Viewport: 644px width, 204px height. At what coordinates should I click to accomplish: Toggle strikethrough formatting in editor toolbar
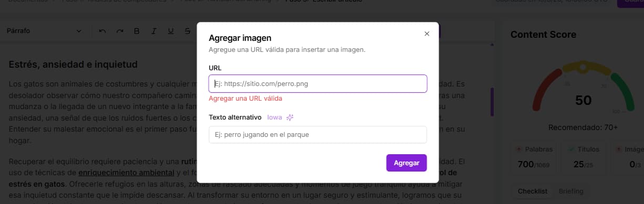pyautogui.click(x=188, y=31)
